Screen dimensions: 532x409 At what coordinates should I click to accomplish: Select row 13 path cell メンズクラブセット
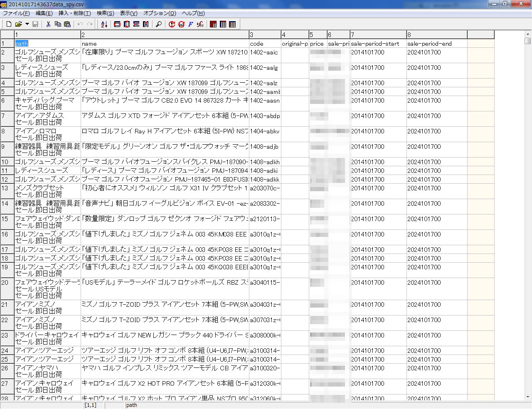[47, 191]
